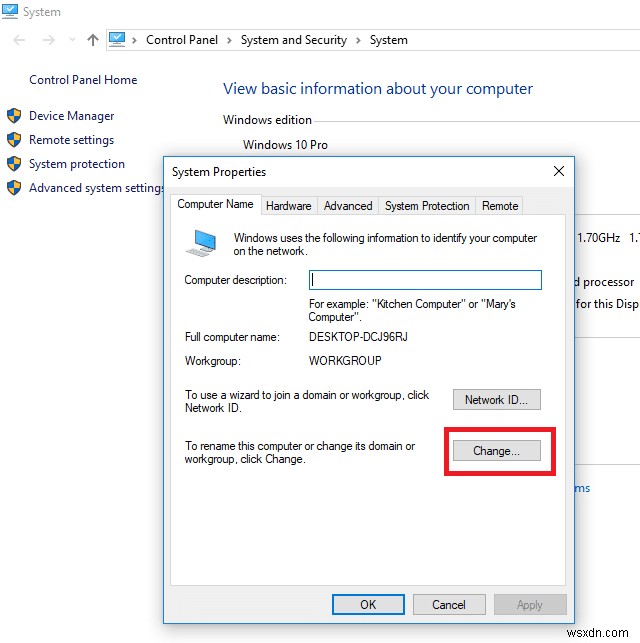The height and width of the screenshot is (643, 640).
Task: Click the Change... button
Action: [497, 451]
